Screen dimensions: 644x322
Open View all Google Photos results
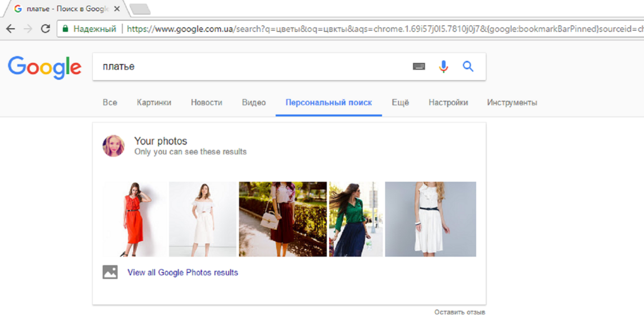point(182,272)
